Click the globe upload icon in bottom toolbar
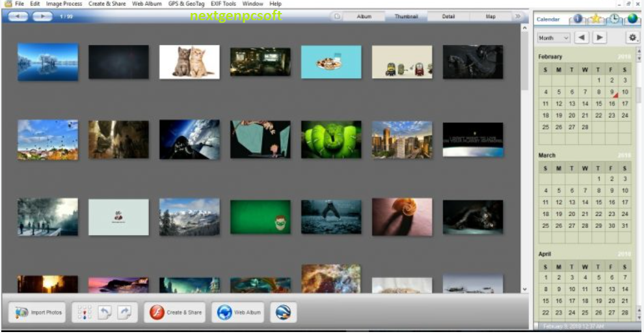Image resolution: width=644 pixels, height=334 pixels. (x=284, y=313)
